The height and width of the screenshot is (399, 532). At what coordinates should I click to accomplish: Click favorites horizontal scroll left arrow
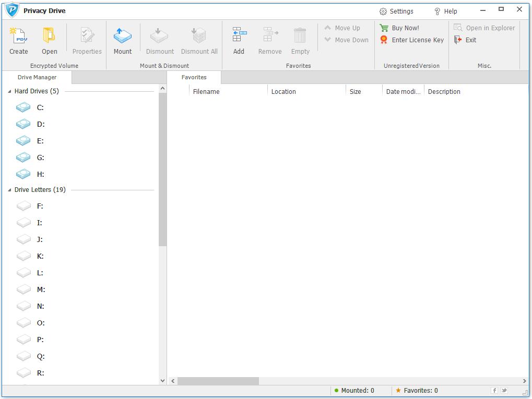pyautogui.click(x=173, y=381)
